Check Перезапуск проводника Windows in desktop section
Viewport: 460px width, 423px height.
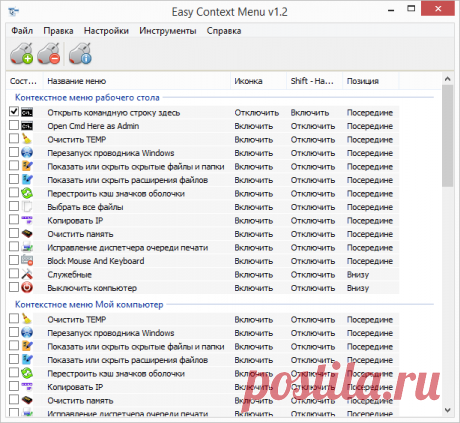pyautogui.click(x=14, y=152)
